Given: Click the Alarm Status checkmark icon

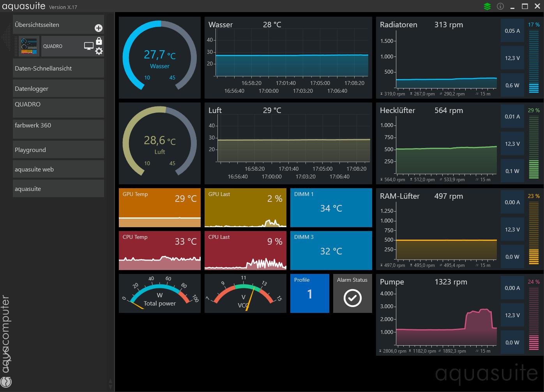Looking at the screenshot, I should coord(353,298).
